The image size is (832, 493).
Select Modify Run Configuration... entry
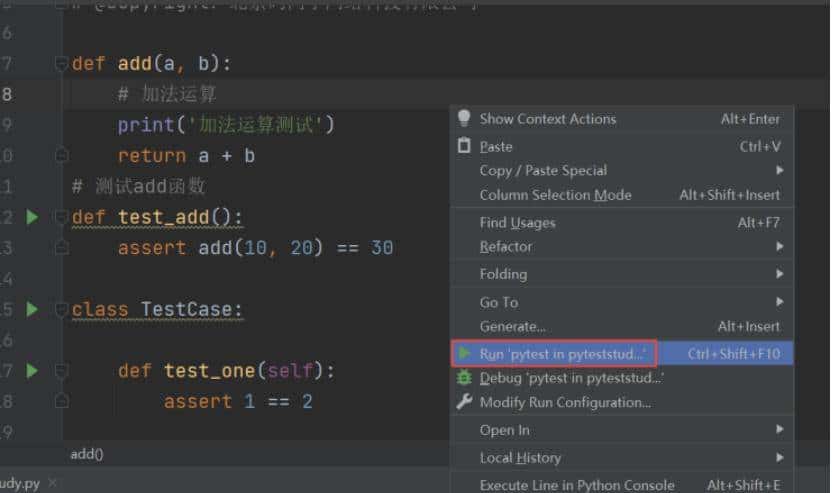[x=622, y=402]
